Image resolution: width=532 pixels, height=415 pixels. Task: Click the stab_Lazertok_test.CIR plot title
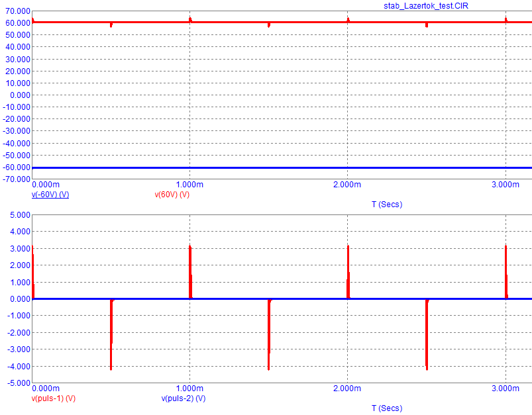tap(426, 6)
